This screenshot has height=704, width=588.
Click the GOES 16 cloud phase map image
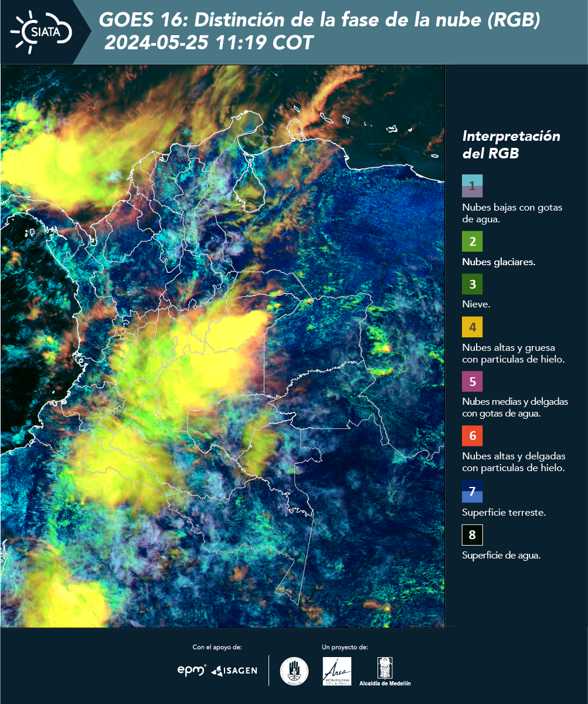click(x=223, y=346)
